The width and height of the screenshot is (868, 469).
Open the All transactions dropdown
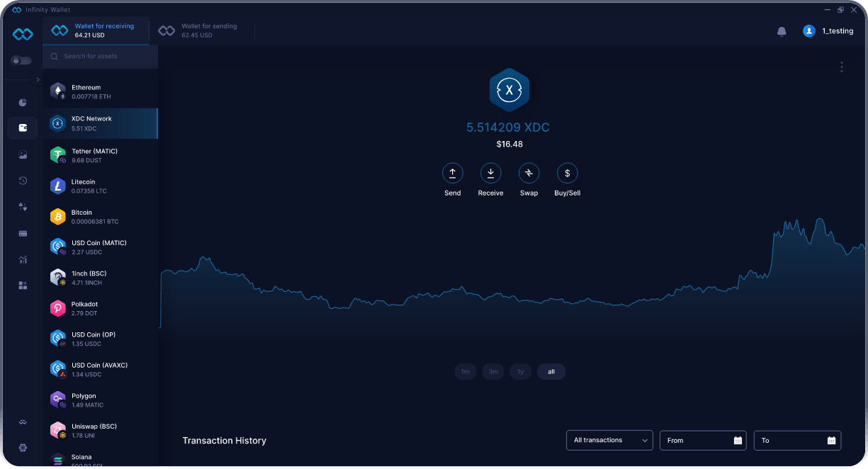click(x=610, y=441)
